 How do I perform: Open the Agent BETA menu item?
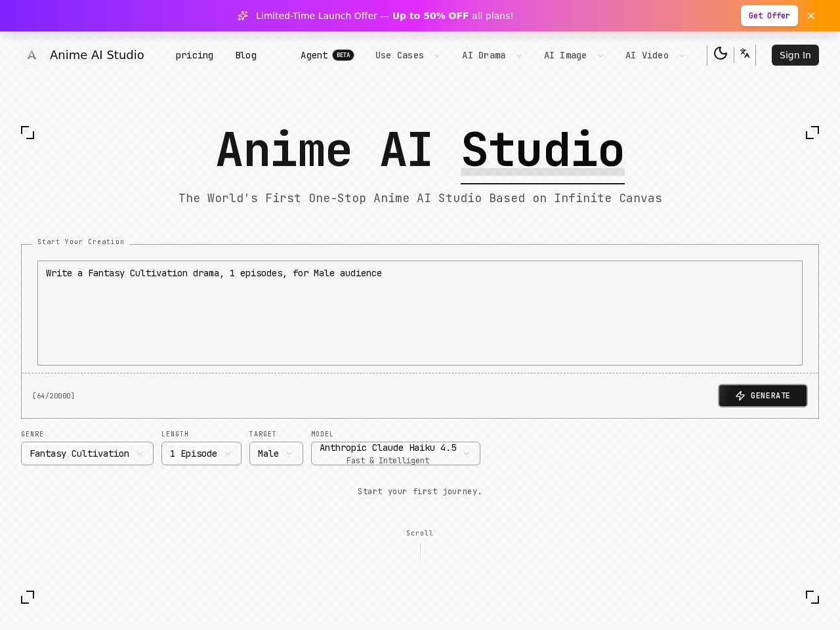[327, 55]
